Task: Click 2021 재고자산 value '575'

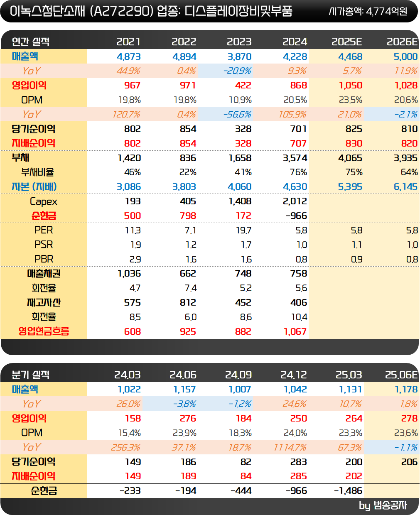Action: tap(133, 302)
